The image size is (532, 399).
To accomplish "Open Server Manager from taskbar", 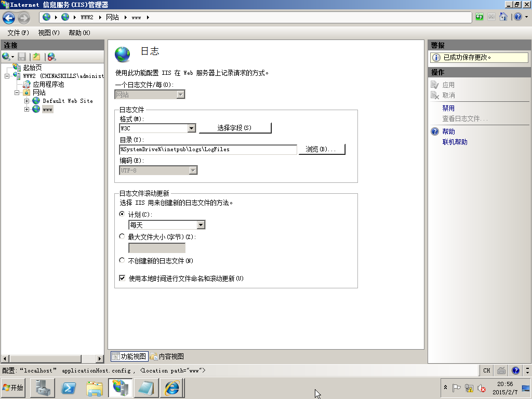I will tap(43, 388).
